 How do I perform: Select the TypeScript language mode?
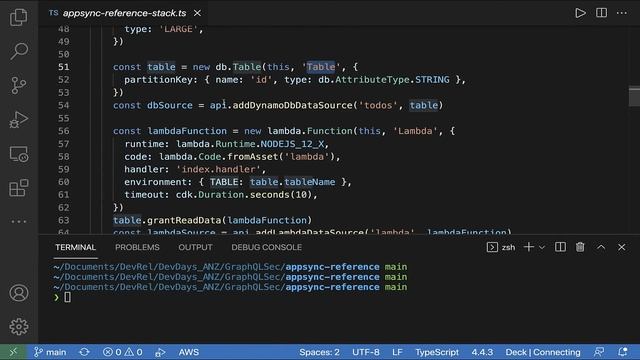tap(437, 352)
